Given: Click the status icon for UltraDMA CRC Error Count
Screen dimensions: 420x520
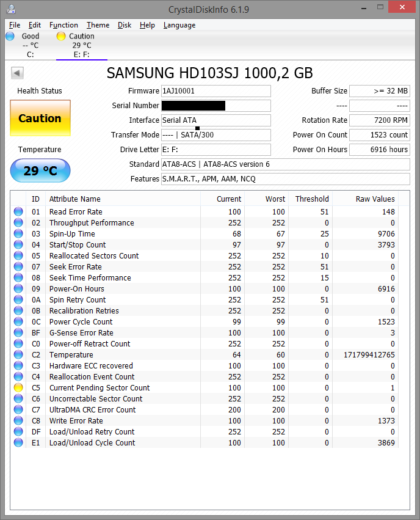Looking at the screenshot, I should 18,409.
